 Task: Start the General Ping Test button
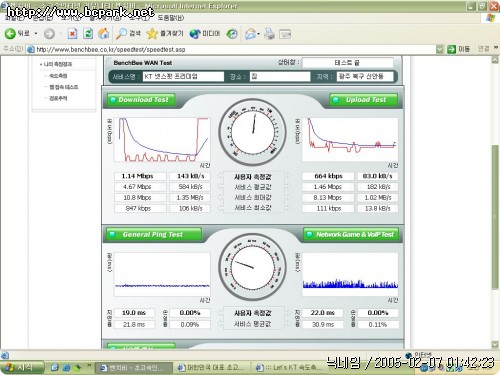[x=154, y=234]
